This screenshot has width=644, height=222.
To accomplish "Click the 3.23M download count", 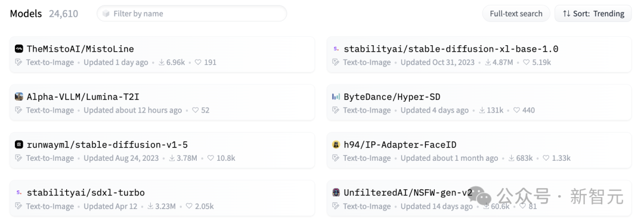I will [166, 206].
